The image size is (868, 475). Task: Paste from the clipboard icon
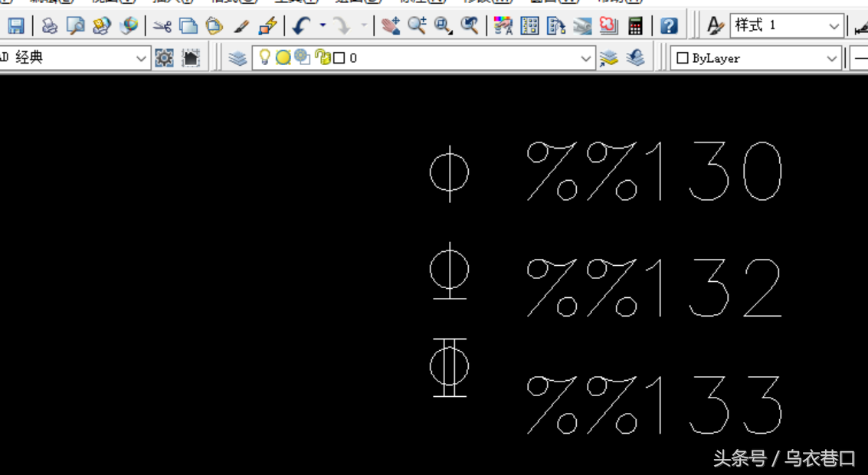(215, 25)
